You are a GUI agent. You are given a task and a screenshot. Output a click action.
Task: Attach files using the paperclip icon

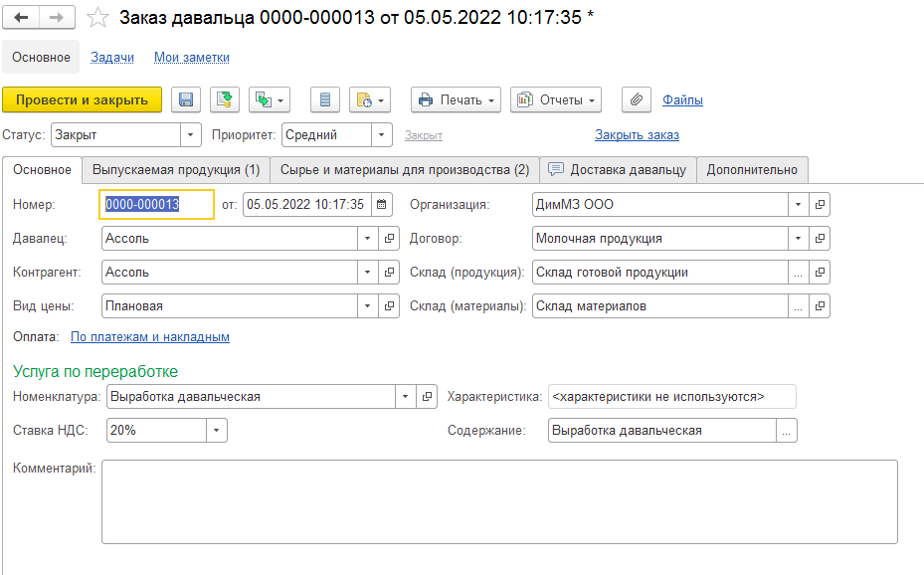pos(635,99)
